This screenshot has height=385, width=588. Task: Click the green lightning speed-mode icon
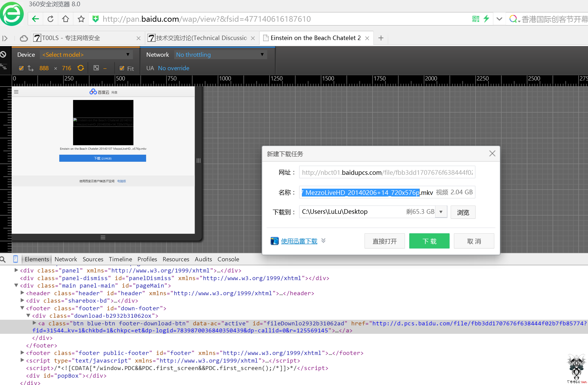pyautogui.click(x=486, y=19)
